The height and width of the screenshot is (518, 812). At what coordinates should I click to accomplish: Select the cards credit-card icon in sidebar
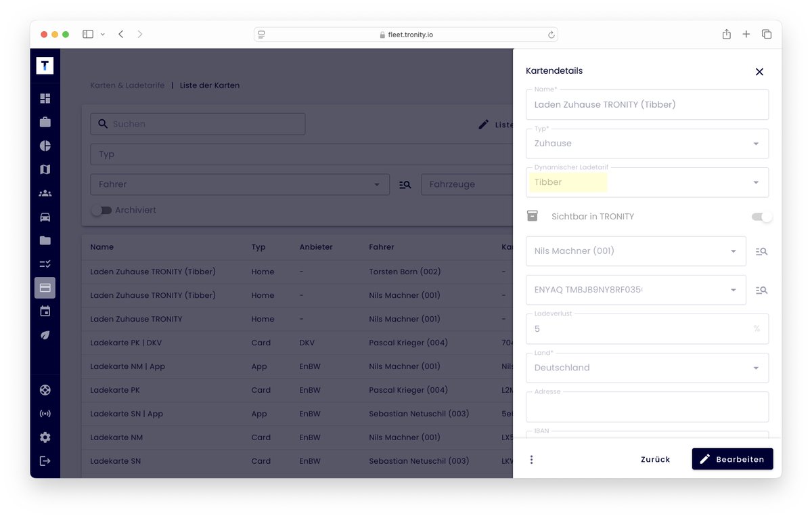coord(45,288)
